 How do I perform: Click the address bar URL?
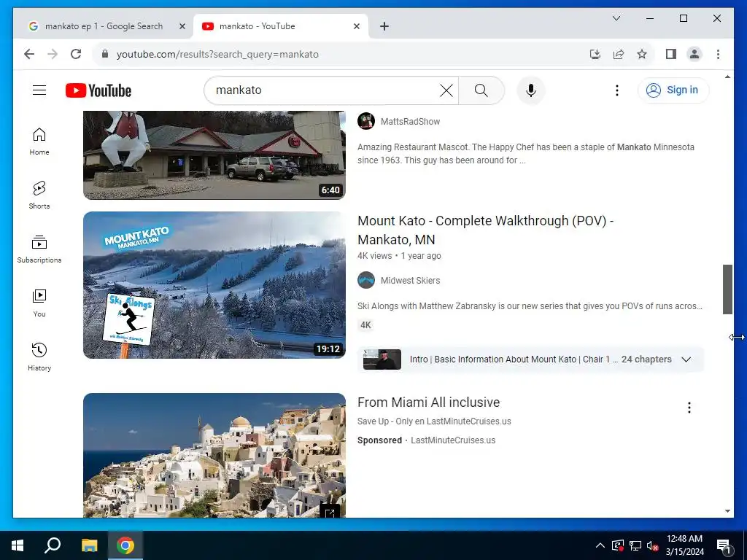pyautogui.click(x=217, y=54)
